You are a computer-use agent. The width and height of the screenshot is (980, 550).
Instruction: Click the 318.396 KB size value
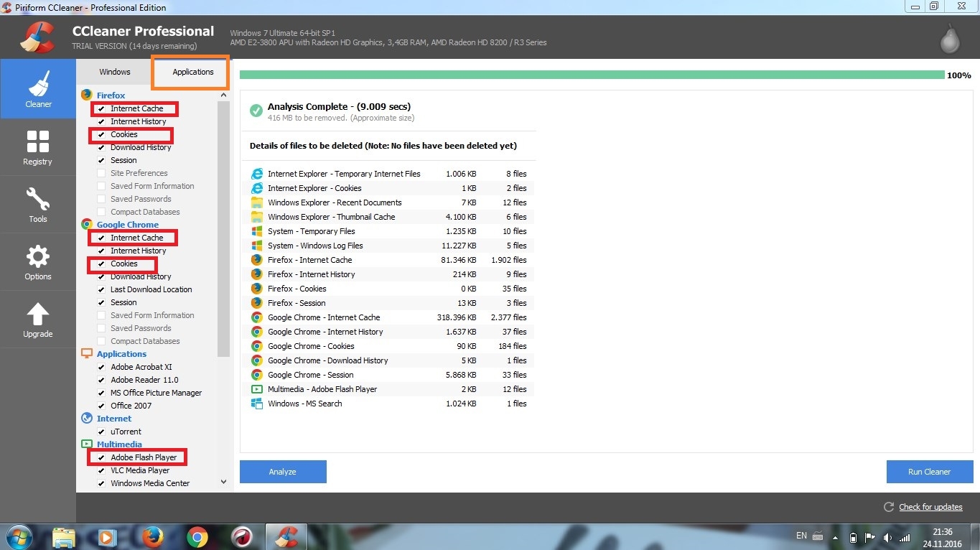tap(456, 317)
